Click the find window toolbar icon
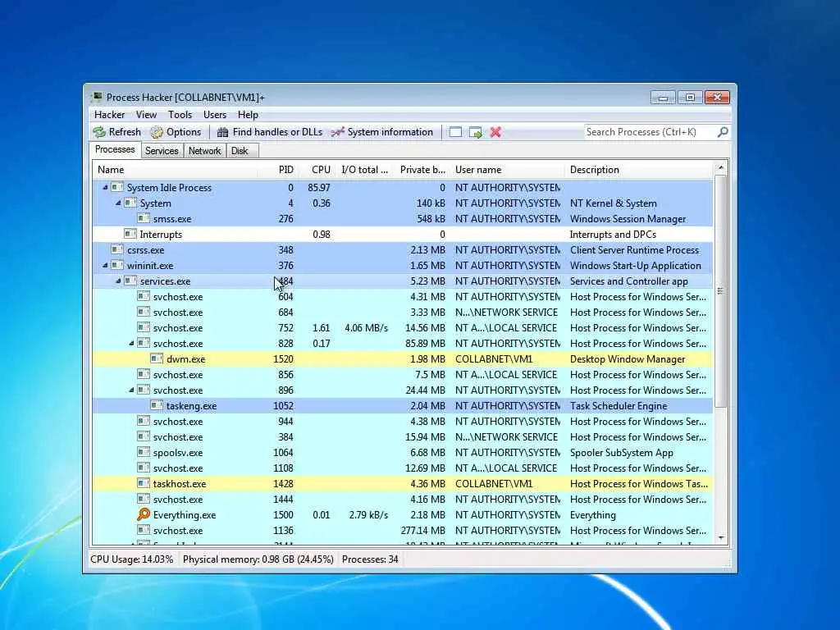Image resolution: width=840 pixels, height=630 pixels. click(x=455, y=132)
